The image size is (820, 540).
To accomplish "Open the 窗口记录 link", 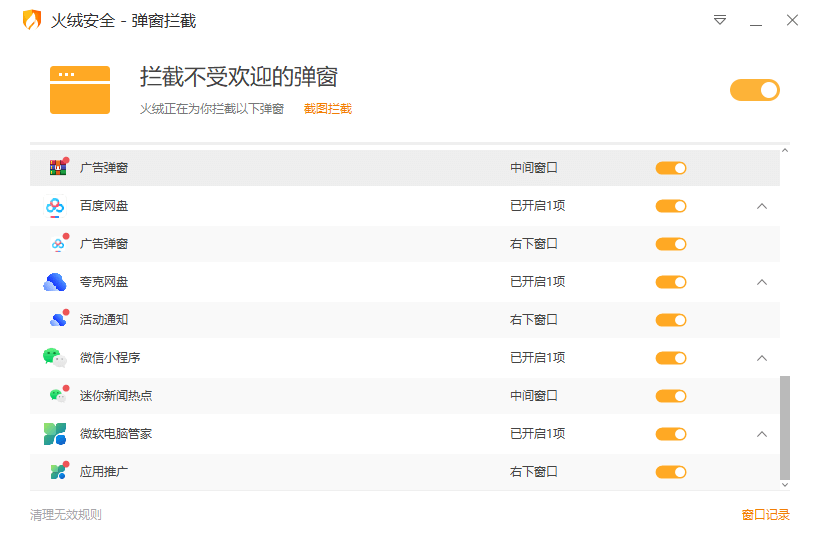I will pyautogui.click(x=765, y=515).
